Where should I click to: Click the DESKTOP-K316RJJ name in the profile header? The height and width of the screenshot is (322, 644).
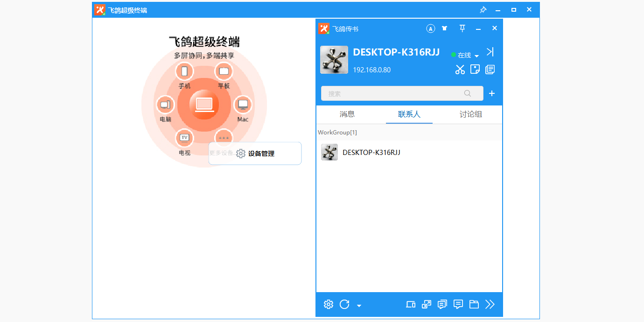[x=396, y=52]
